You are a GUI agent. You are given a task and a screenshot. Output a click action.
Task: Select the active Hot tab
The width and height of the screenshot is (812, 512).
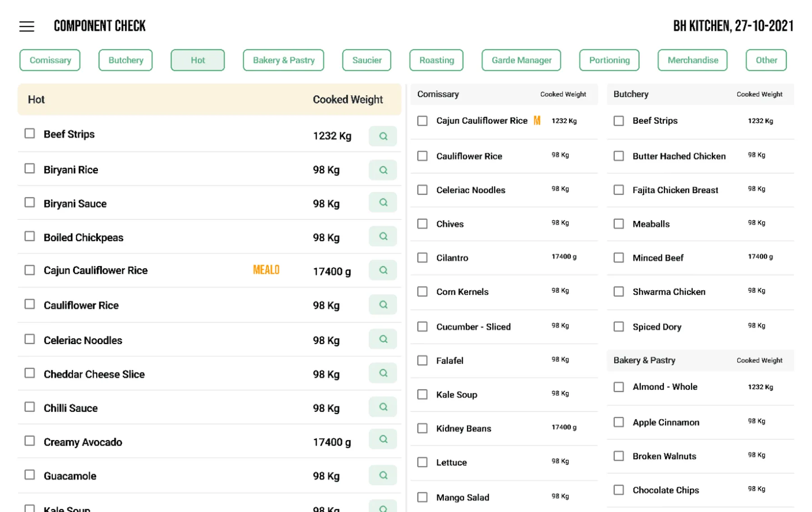[198, 60]
